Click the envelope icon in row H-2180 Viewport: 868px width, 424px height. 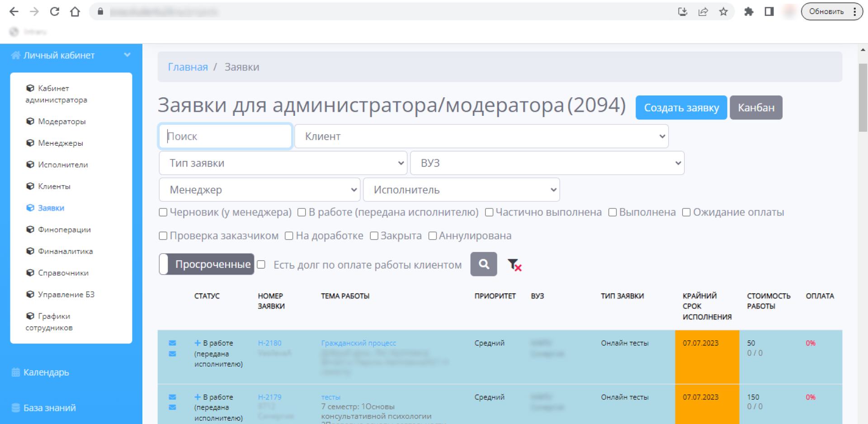172,343
